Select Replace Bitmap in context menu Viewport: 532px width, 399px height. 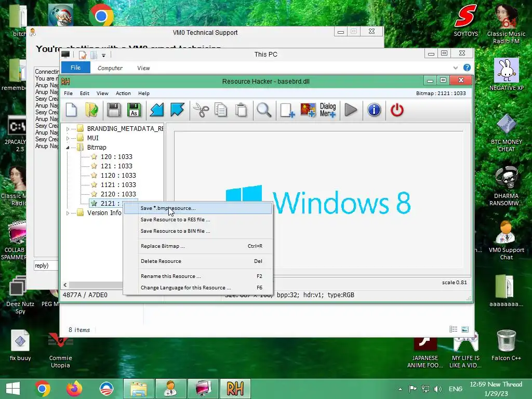pyautogui.click(x=198, y=246)
